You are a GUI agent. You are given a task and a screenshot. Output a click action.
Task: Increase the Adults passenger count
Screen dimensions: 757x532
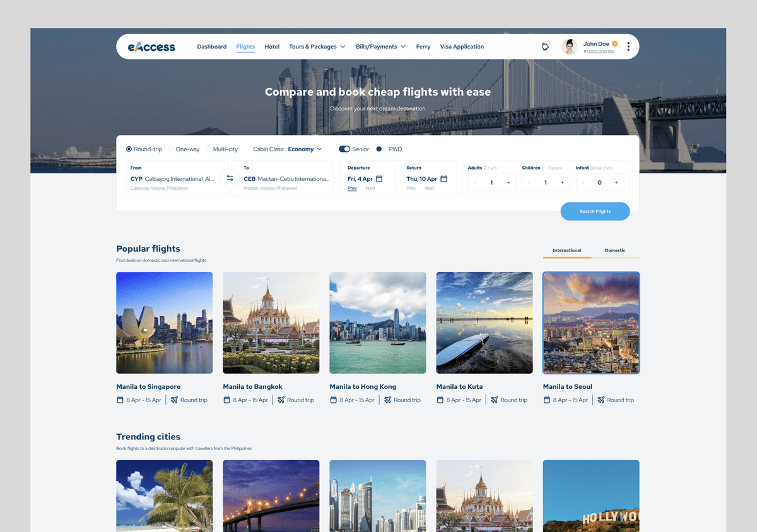click(x=508, y=183)
